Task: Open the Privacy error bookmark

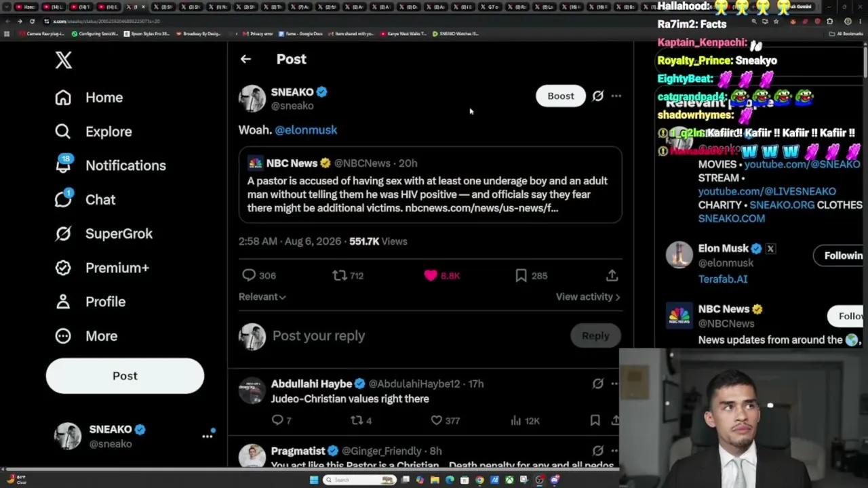Action: 258,33
